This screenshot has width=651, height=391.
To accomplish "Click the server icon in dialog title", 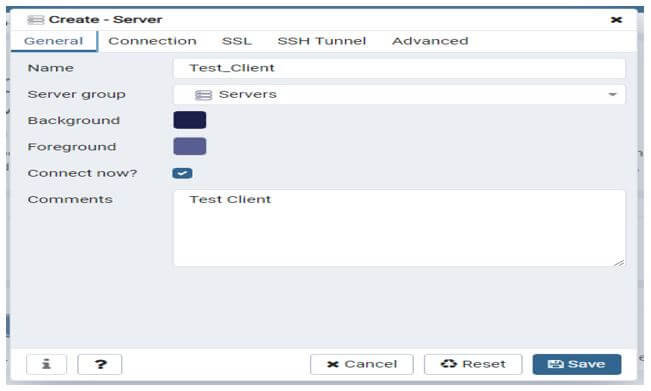I will [35, 20].
